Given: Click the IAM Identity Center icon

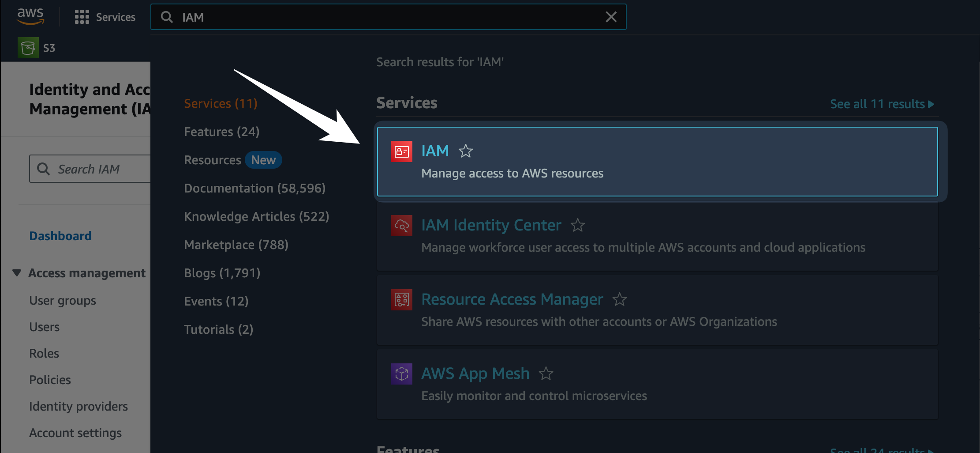Looking at the screenshot, I should (x=401, y=226).
